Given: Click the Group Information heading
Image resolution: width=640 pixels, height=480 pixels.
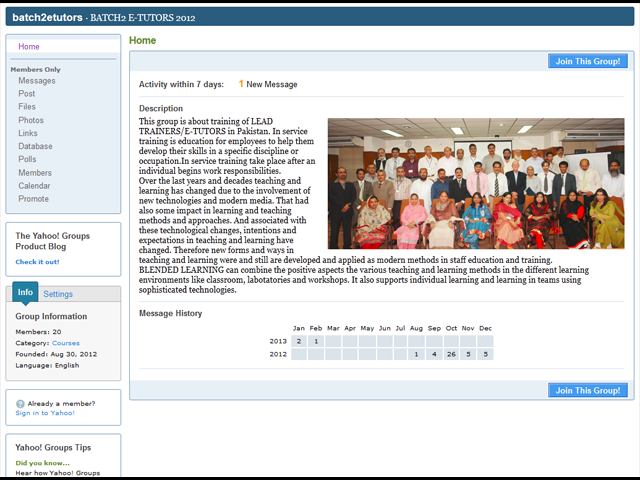Looking at the screenshot, I should (x=51, y=316).
